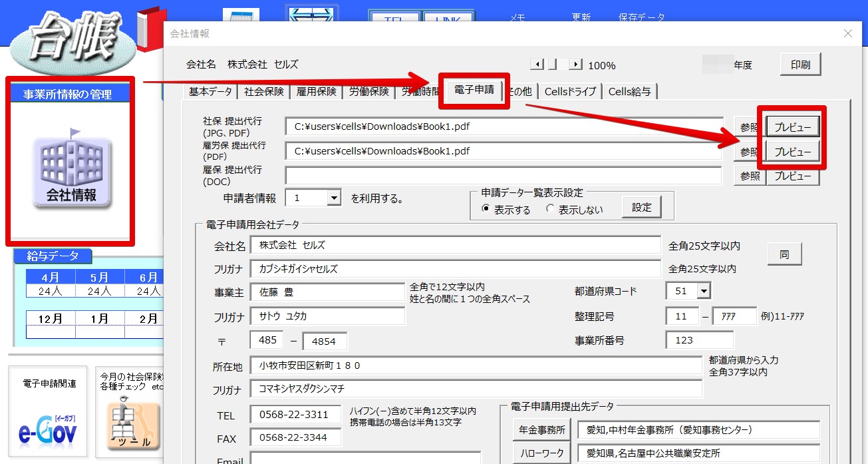Open the 保存データ menu item
Screen dimensions: 868x464
click(641, 17)
